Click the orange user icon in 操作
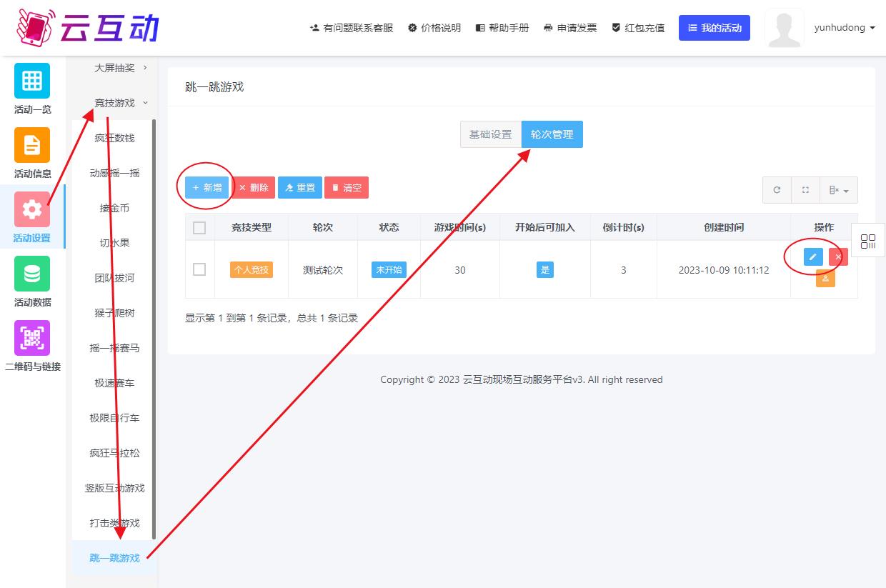Screen dimensions: 886x588 point(825,279)
